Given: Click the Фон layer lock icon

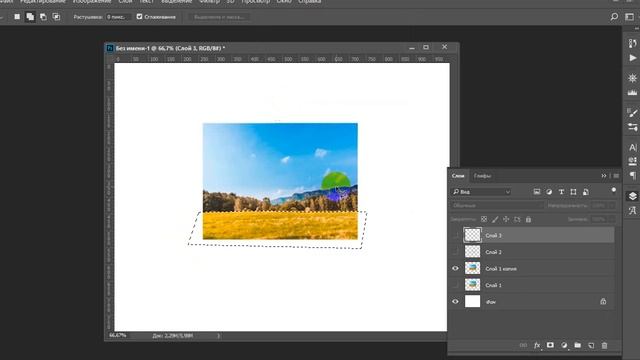Looking at the screenshot, I should click(603, 302).
